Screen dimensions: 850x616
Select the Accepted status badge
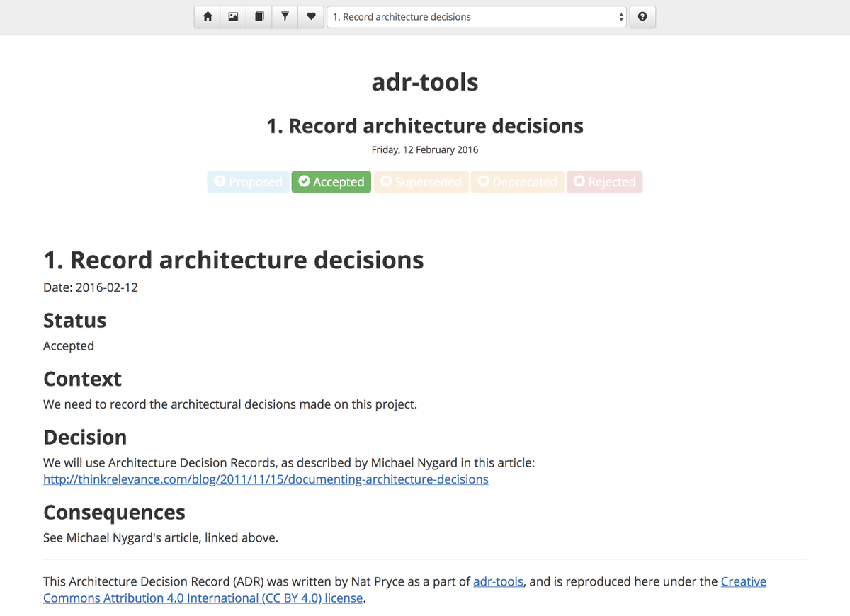[x=331, y=182]
